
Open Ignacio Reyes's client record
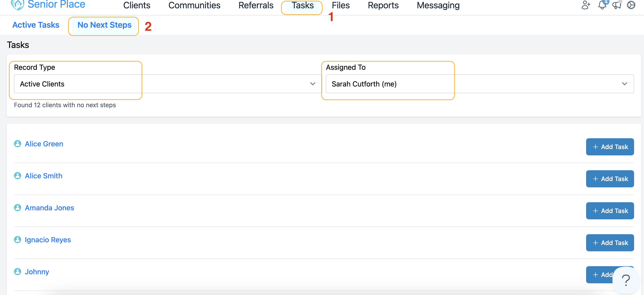tap(48, 240)
